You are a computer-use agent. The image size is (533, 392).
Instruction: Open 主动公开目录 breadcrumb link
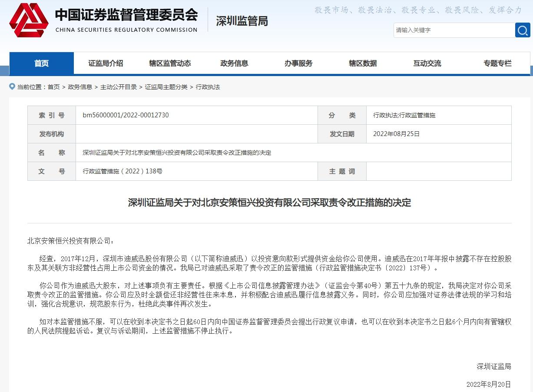coord(119,87)
